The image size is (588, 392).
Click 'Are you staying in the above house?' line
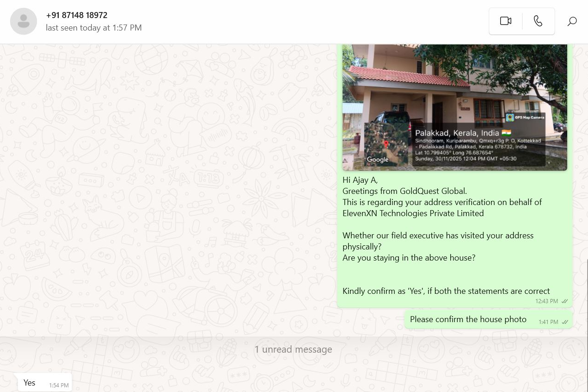click(x=409, y=258)
